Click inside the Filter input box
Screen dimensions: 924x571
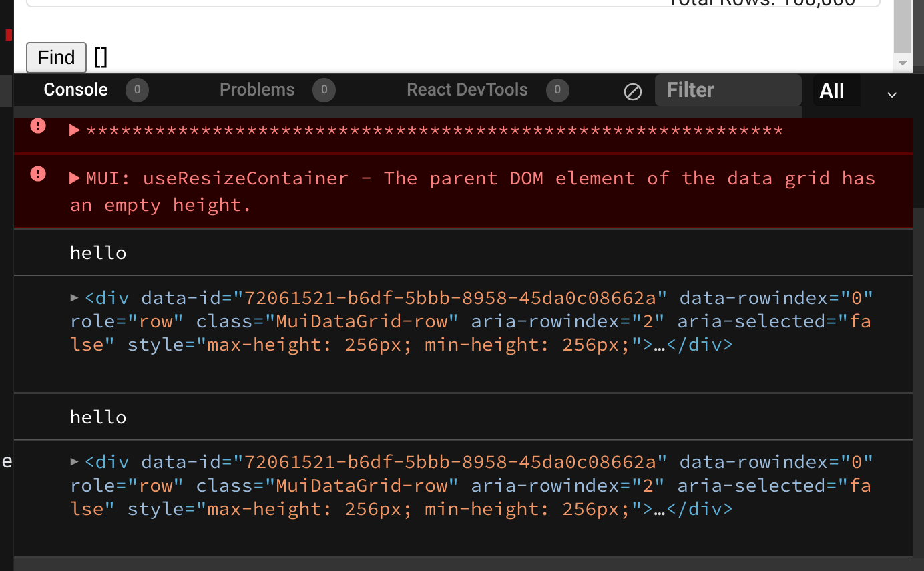pos(728,89)
